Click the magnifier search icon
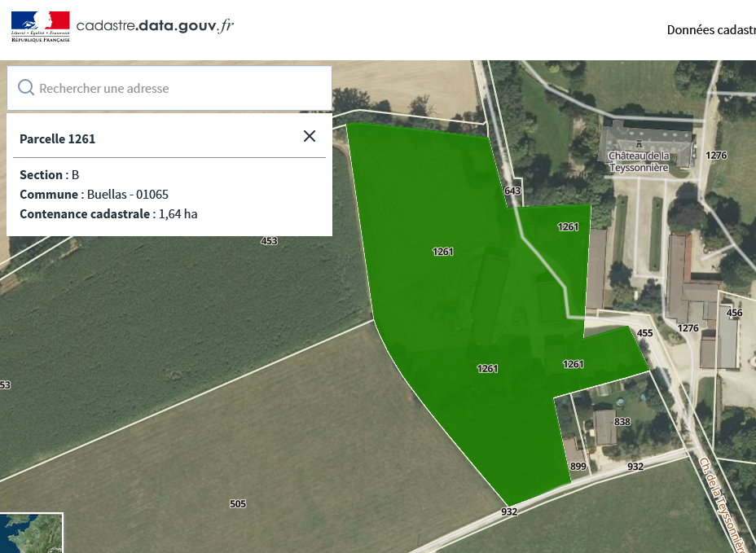 pos(25,88)
